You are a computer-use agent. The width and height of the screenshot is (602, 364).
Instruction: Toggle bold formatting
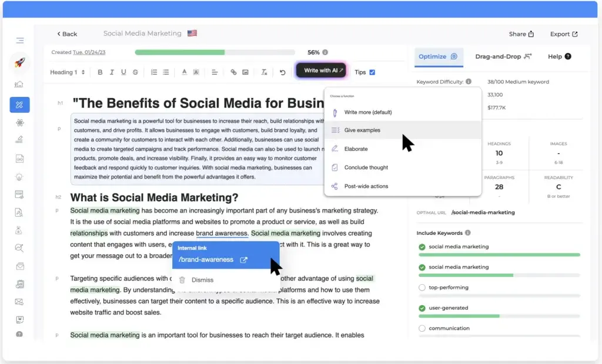[x=100, y=72]
